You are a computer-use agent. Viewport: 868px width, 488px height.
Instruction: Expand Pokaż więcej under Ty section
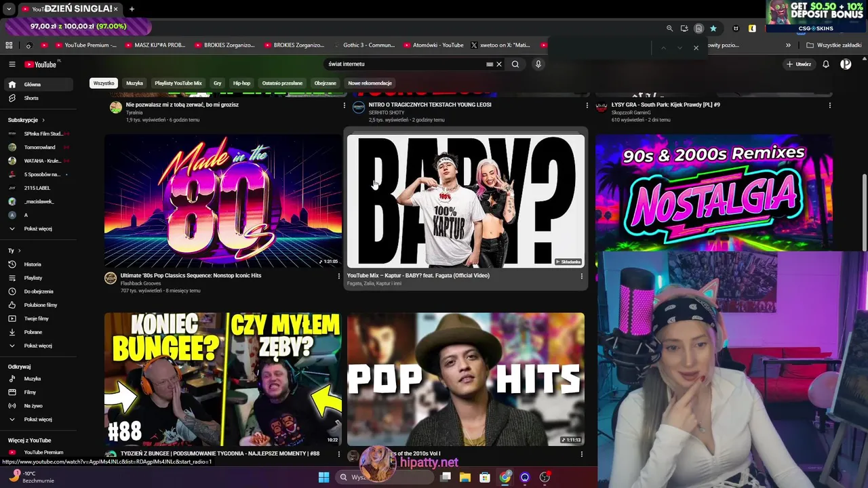click(39, 346)
